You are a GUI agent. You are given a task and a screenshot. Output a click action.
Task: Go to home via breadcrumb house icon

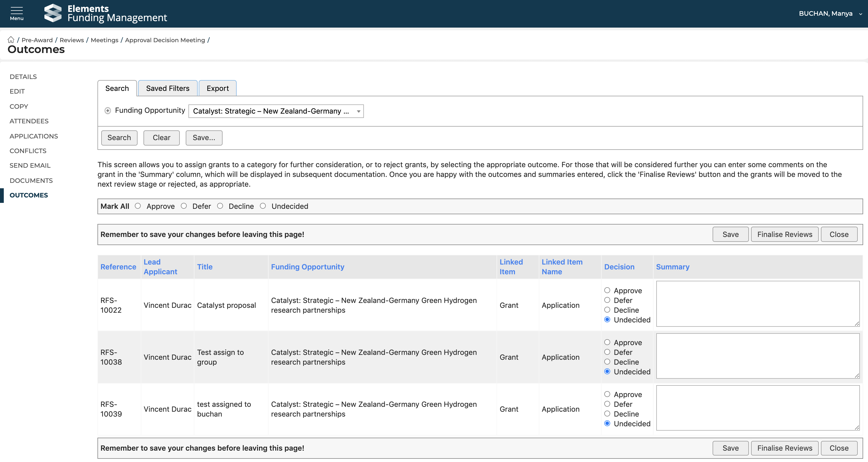[11, 40]
